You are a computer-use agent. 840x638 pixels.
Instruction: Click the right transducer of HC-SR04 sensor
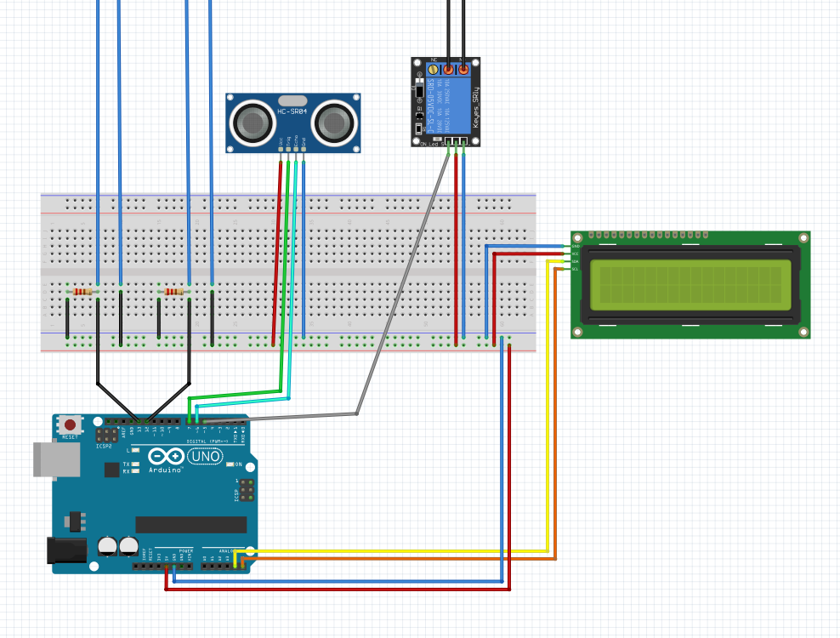click(334, 122)
